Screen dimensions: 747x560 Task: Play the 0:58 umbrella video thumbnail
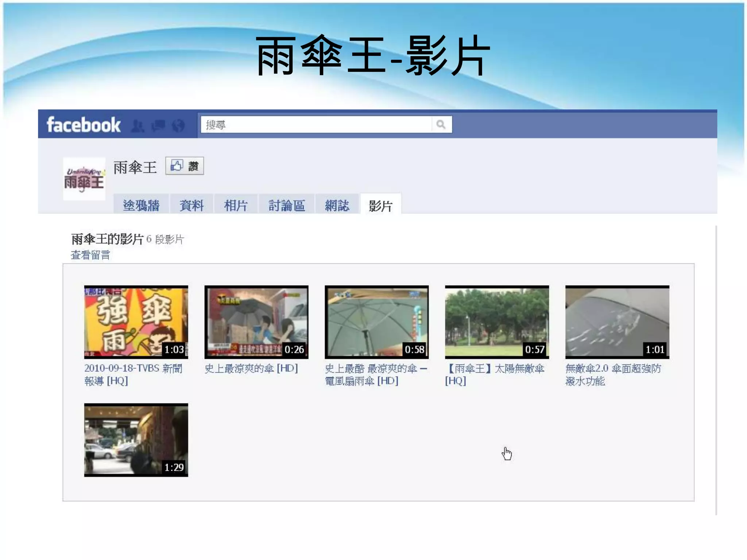[376, 322]
